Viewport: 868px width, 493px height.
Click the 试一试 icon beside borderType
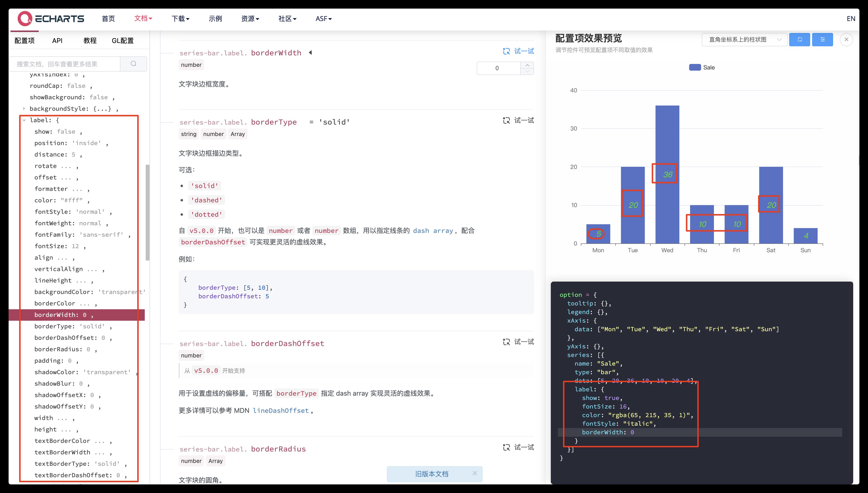506,121
